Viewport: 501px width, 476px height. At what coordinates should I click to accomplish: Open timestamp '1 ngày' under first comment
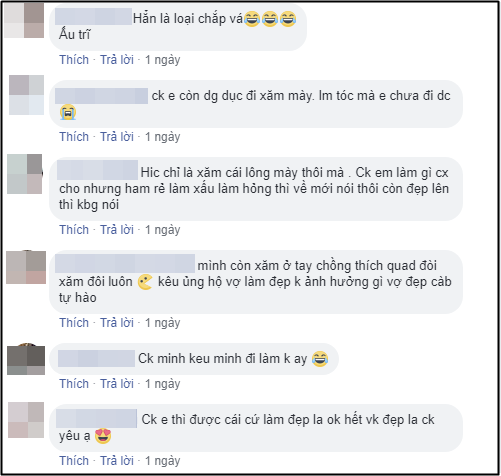(163, 60)
